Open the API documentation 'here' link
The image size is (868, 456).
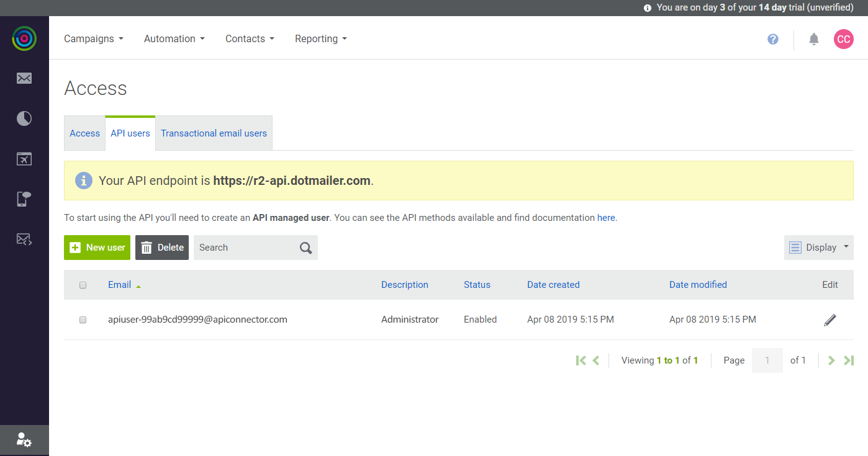click(x=606, y=218)
